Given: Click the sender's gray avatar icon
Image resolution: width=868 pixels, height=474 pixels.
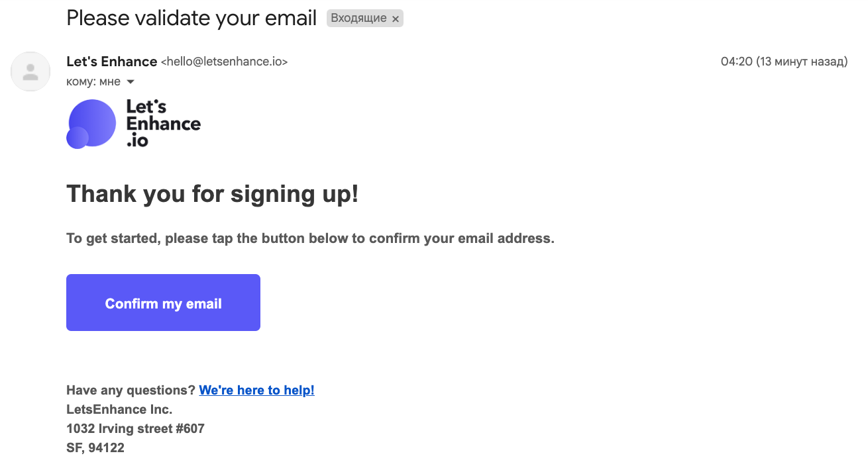Looking at the screenshot, I should [30, 71].
